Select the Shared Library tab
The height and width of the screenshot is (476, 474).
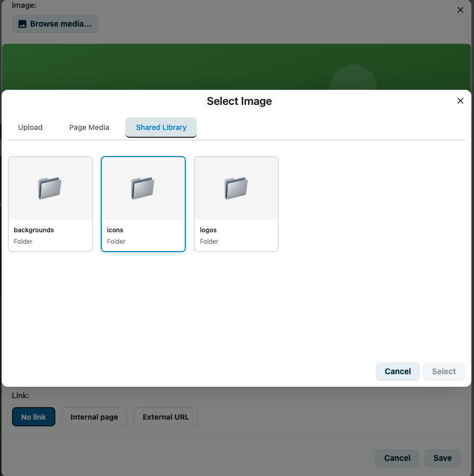pos(161,127)
